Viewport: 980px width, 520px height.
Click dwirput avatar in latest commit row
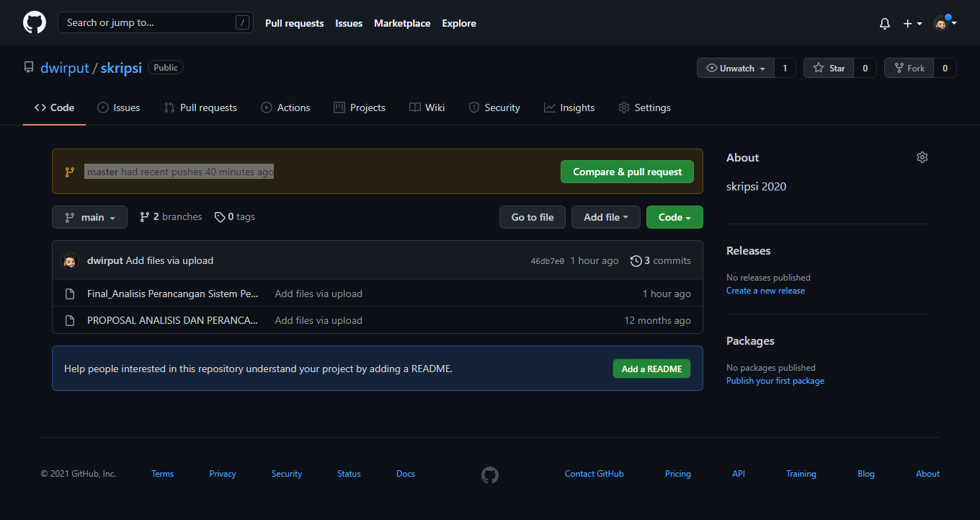point(70,260)
